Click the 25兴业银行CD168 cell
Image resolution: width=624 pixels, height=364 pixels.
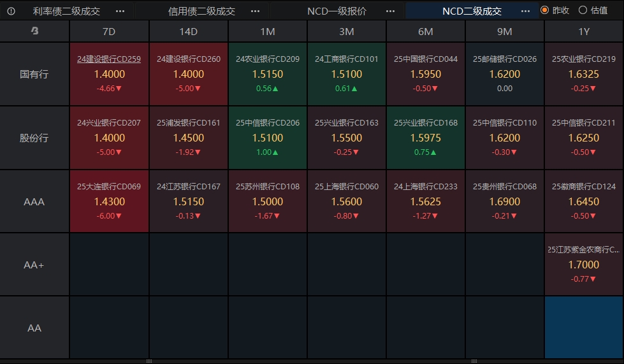425,138
